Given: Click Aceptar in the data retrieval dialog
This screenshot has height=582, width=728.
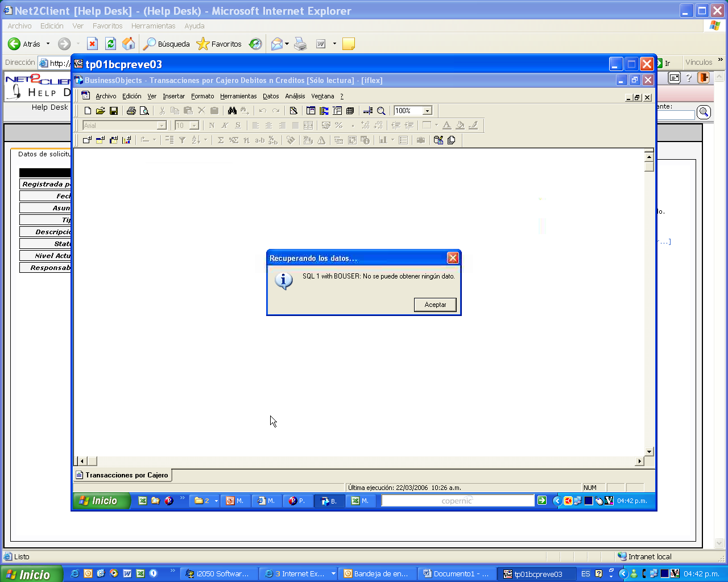Looking at the screenshot, I should 435,305.
